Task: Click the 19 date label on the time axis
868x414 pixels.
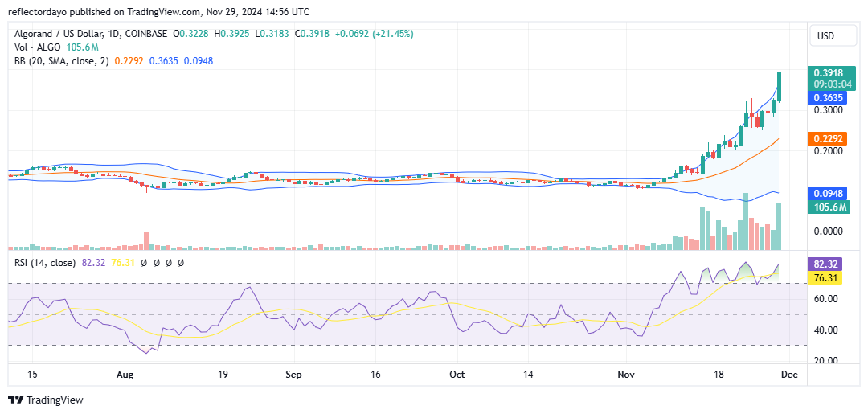Action: coord(223,374)
